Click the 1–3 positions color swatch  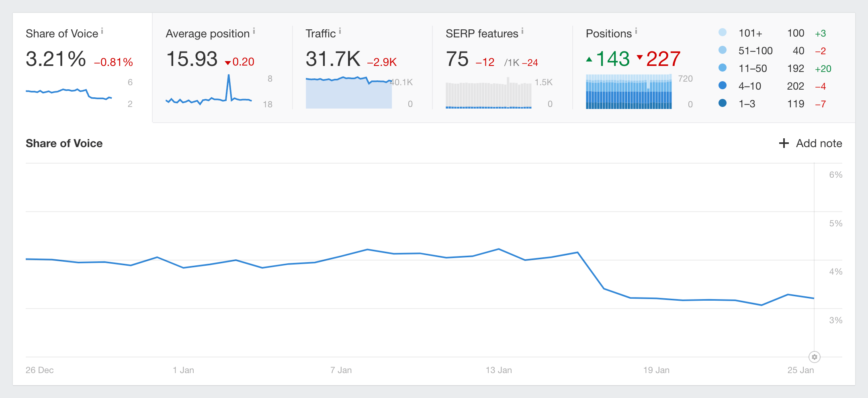point(723,103)
